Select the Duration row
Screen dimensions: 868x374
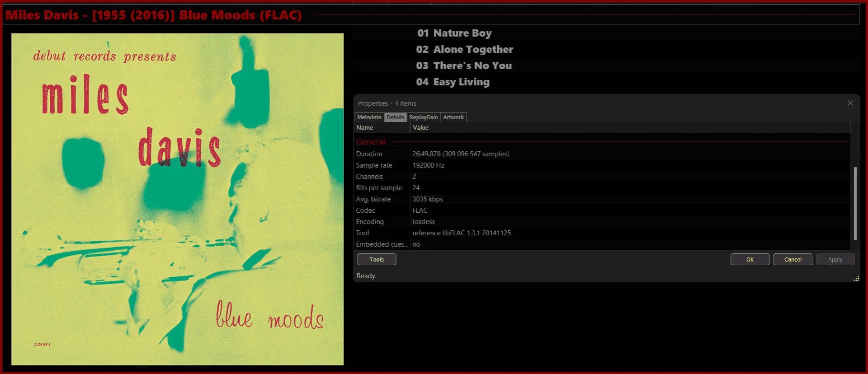tap(602, 154)
